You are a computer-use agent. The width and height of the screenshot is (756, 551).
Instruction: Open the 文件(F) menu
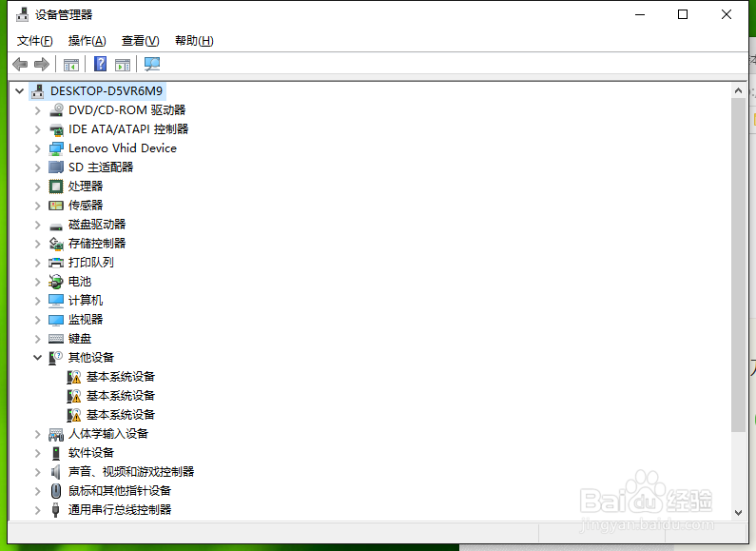(x=35, y=41)
